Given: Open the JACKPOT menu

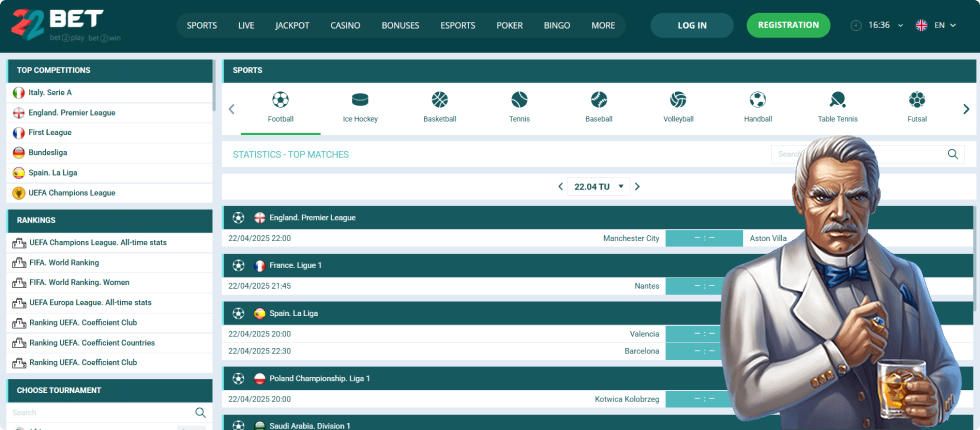Looking at the screenshot, I should click(292, 26).
